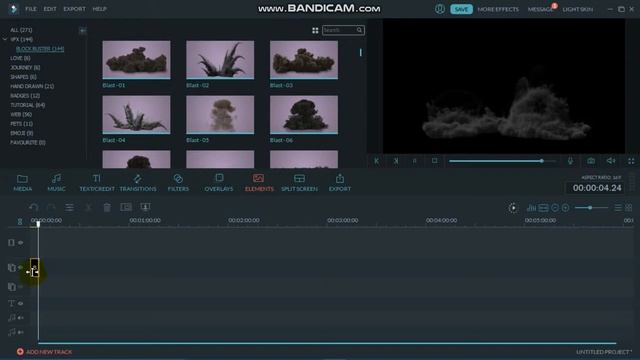The height and width of the screenshot is (360, 640).
Task: Select the Love category
Action: click(x=20, y=58)
